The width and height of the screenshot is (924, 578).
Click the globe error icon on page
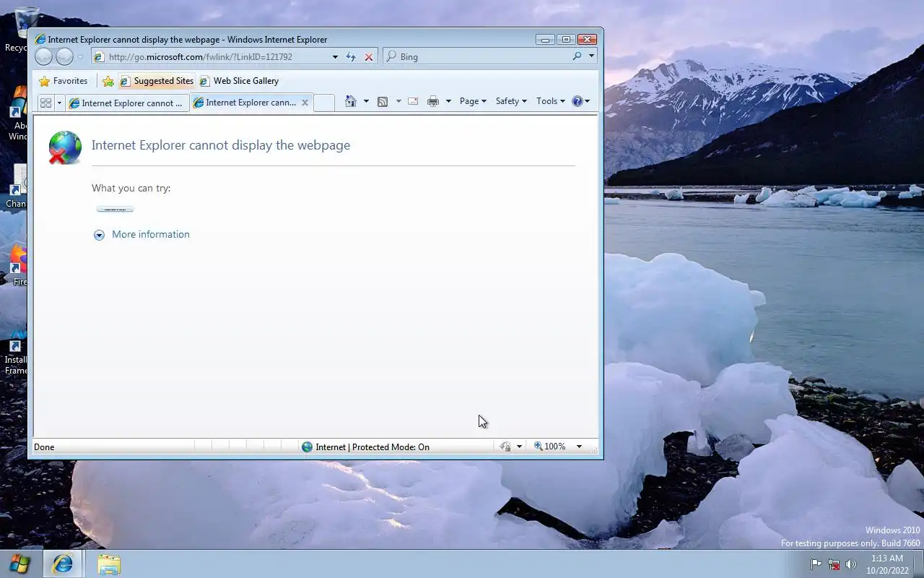[65, 147]
